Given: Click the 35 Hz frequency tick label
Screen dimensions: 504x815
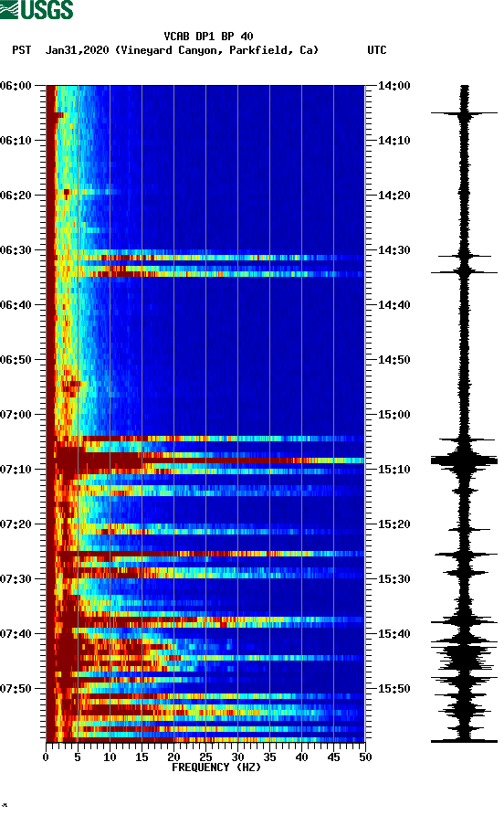Looking at the screenshot, I should click(x=269, y=757).
